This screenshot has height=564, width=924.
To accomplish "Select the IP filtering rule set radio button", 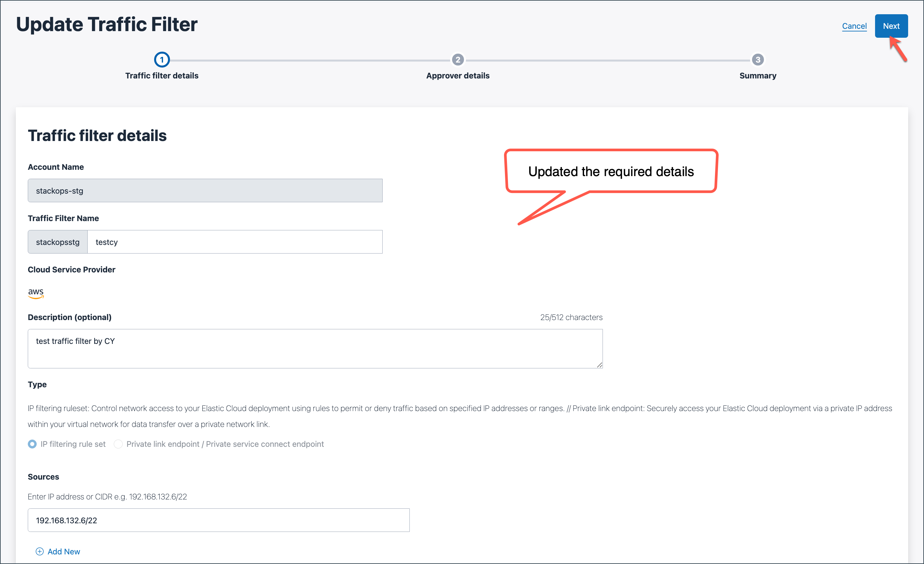I will tap(32, 444).
